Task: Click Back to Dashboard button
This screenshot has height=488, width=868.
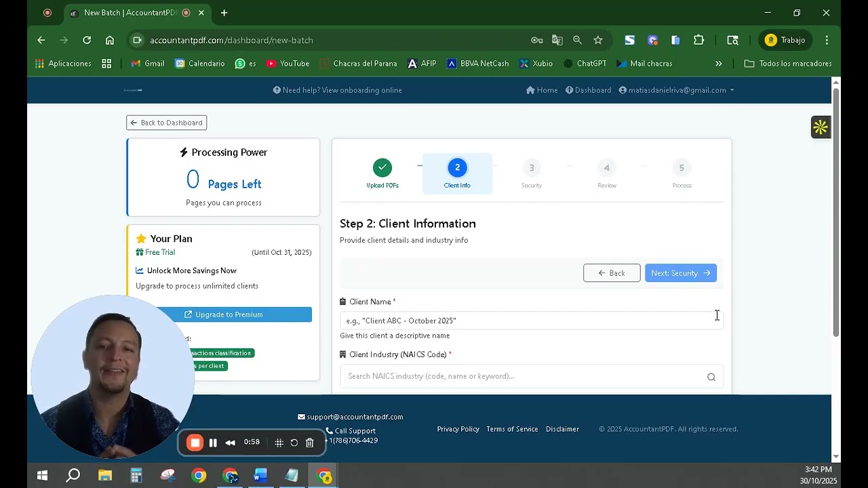Action: (x=167, y=123)
